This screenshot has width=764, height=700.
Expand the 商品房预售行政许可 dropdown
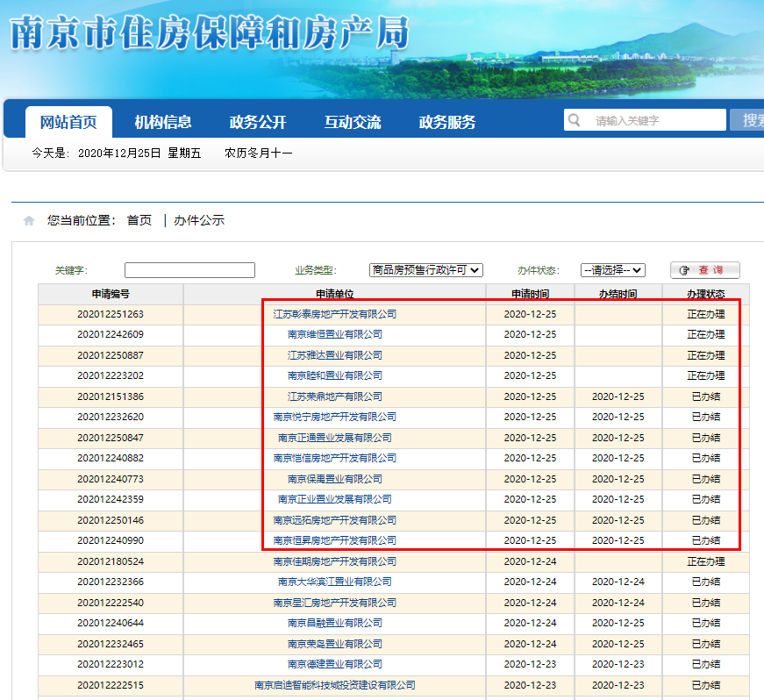(x=425, y=270)
